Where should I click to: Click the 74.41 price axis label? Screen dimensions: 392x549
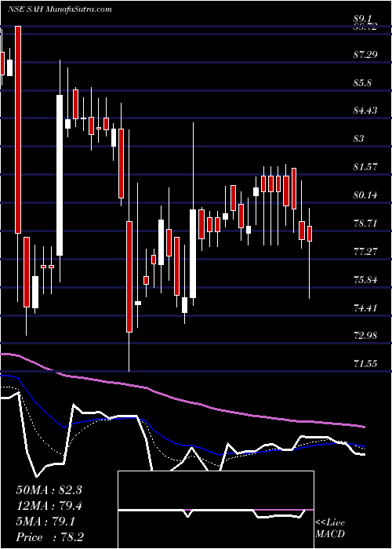coord(365,308)
